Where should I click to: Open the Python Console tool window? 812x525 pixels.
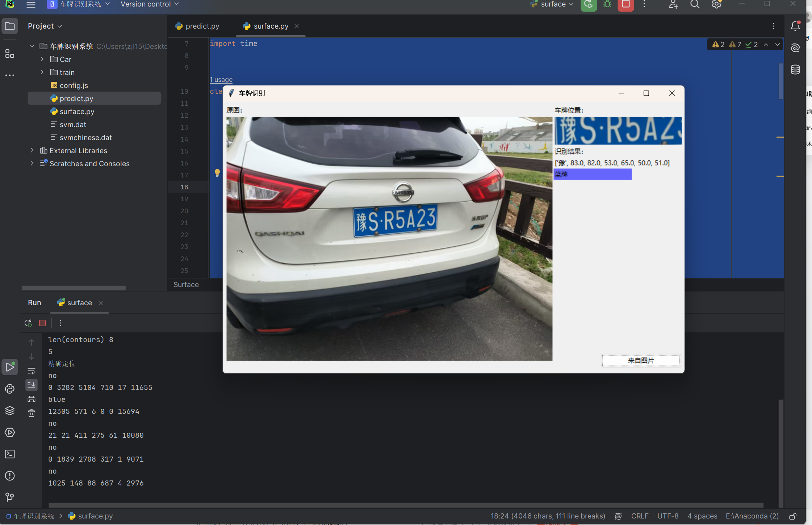click(x=10, y=389)
